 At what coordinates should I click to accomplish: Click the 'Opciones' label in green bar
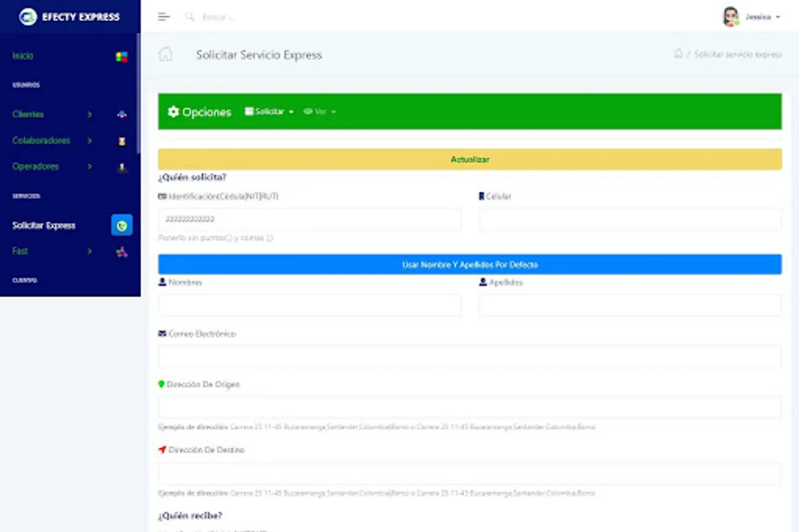tap(206, 112)
